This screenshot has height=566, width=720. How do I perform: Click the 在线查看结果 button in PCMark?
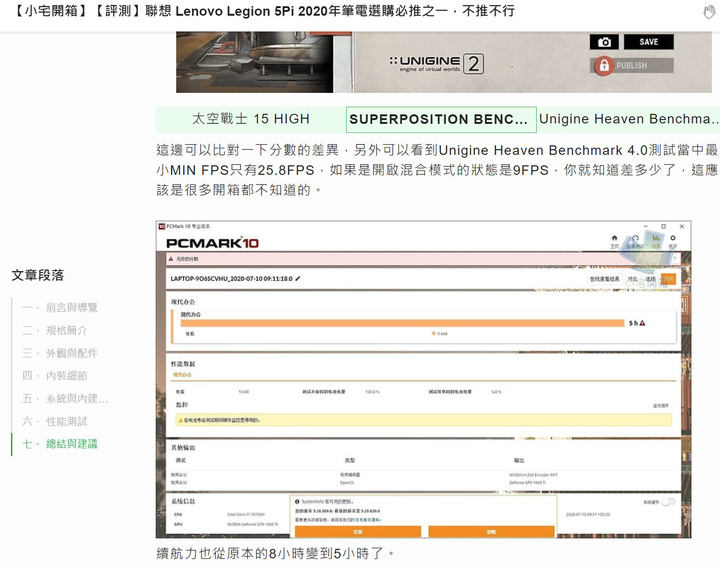(604, 279)
